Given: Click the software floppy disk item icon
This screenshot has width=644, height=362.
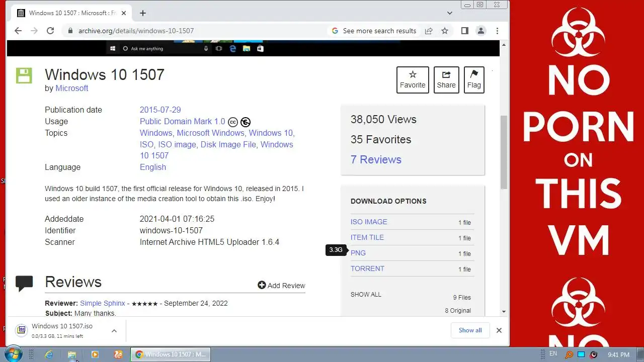Looking at the screenshot, I should (24, 75).
